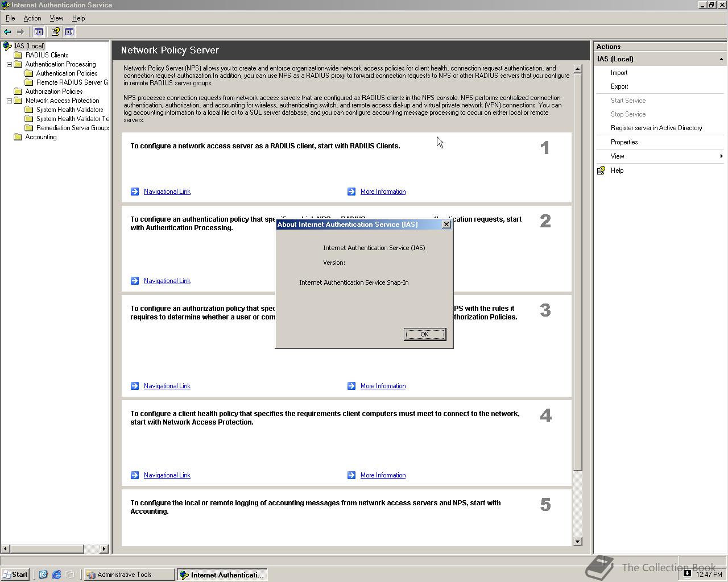Viewport: 728px width, 582px height.
Task: Select Authentication Processing tree label
Action: point(60,64)
